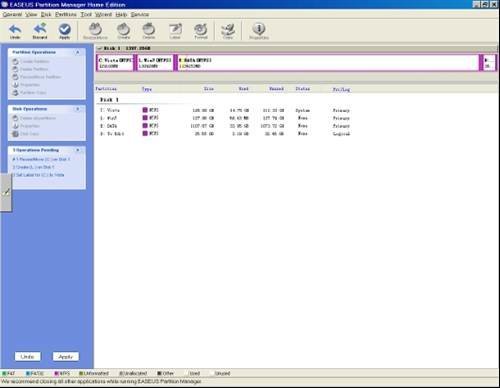Click the Discard toolbar icon
This screenshot has width=500, height=388.
(x=40, y=30)
